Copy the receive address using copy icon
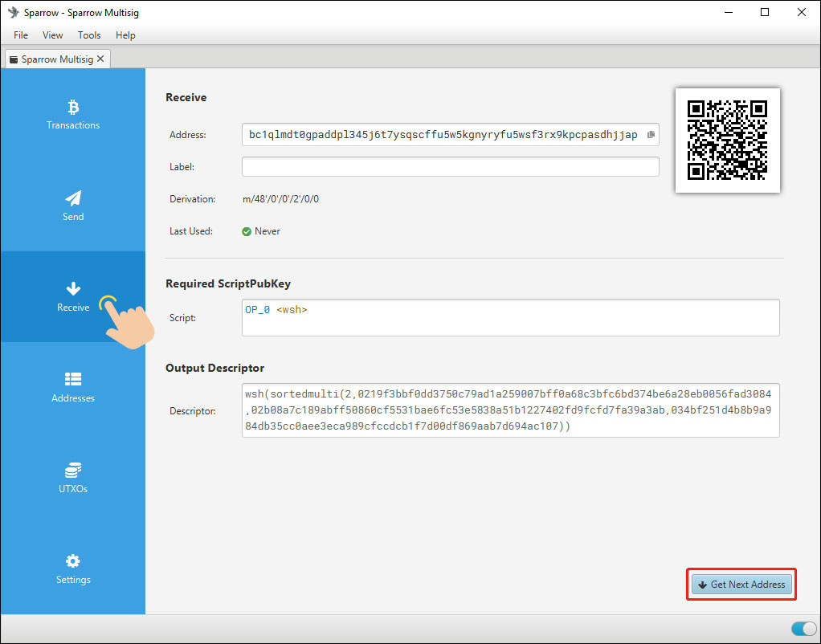 pyautogui.click(x=651, y=135)
